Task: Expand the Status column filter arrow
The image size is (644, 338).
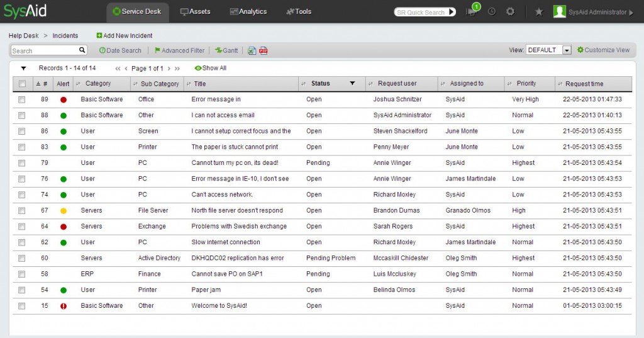Action: coord(352,84)
